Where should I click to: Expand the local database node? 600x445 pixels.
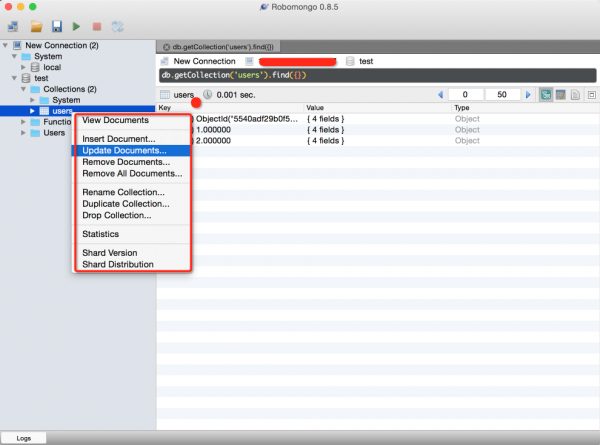(x=23, y=67)
